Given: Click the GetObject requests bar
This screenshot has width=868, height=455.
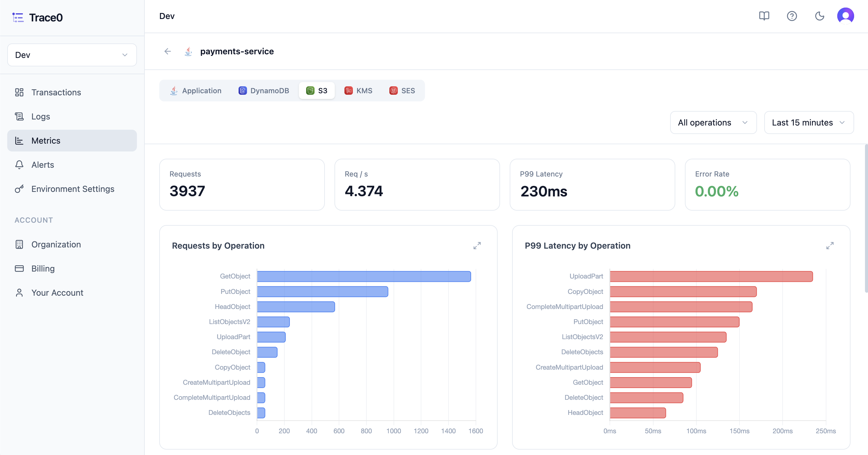Looking at the screenshot, I should click(364, 276).
